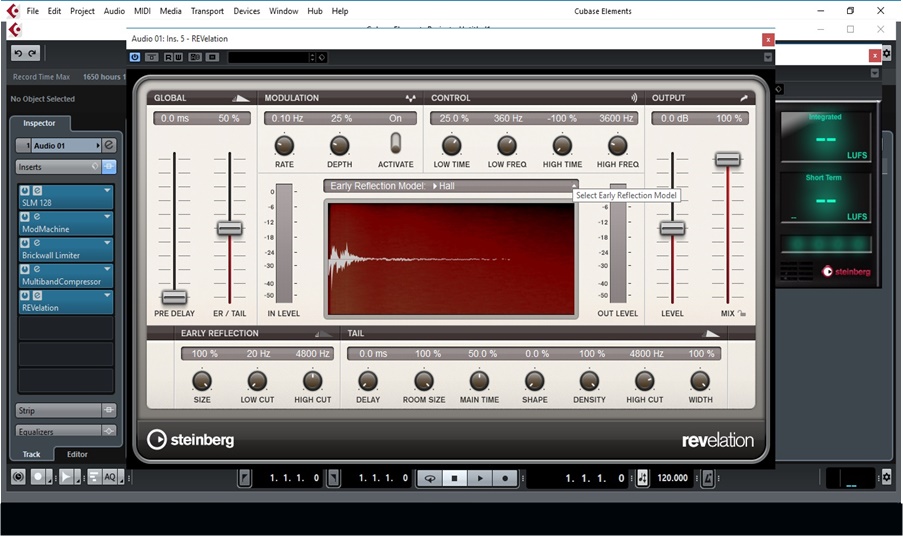Open Brickwall Limiter editor 'e' icon
The height and width of the screenshot is (536, 903).
click(37, 243)
